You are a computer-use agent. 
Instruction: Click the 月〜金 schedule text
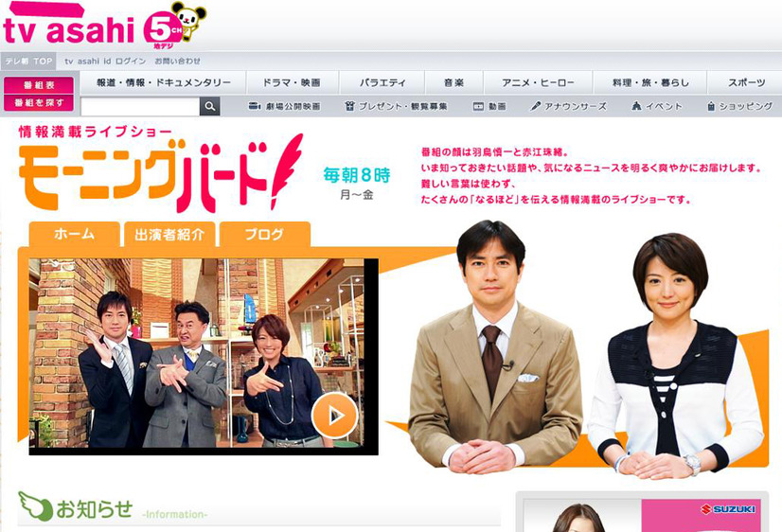point(357,195)
